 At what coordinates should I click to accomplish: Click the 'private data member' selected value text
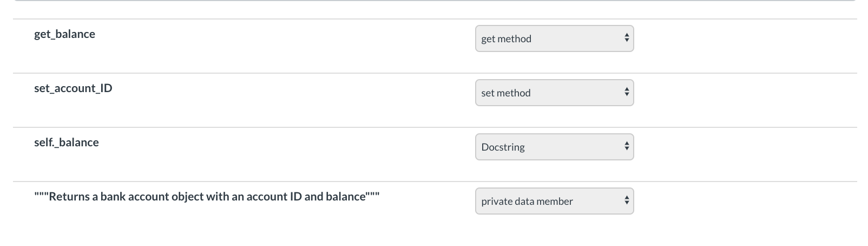527,202
